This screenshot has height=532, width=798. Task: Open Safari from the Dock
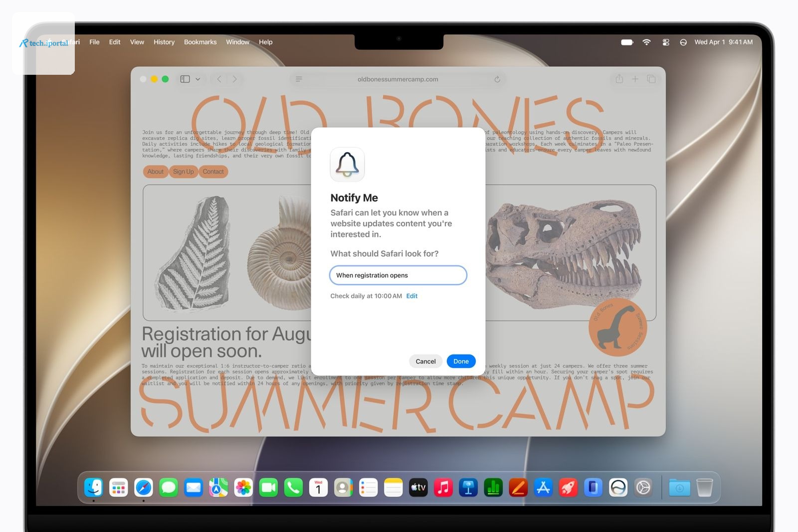pos(144,487)
